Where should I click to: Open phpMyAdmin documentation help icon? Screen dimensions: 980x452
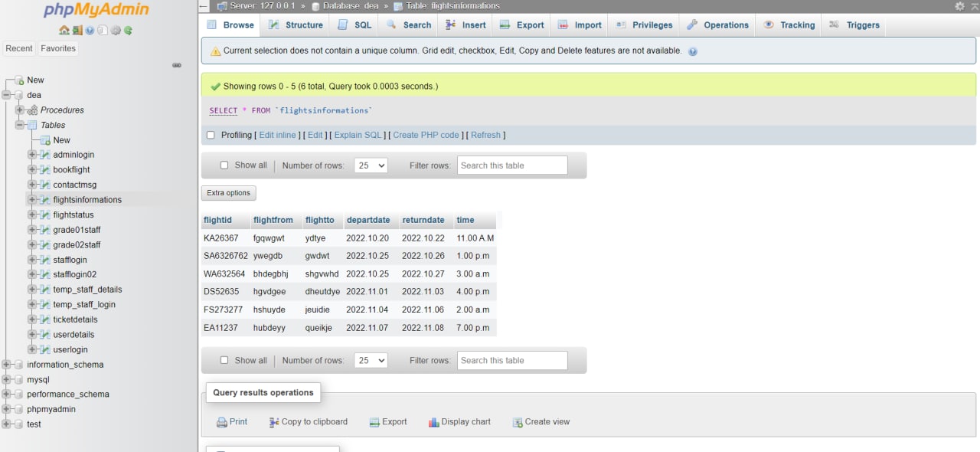coord(90,31)
